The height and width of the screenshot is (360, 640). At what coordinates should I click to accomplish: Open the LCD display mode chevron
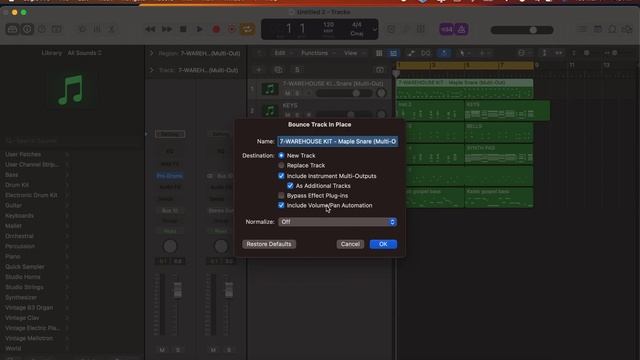374,29
